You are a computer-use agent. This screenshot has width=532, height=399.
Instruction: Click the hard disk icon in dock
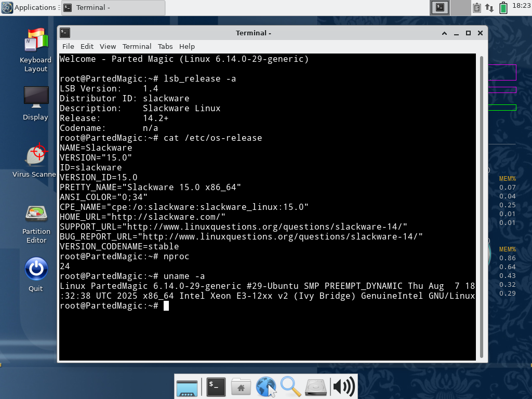[315, 387]
